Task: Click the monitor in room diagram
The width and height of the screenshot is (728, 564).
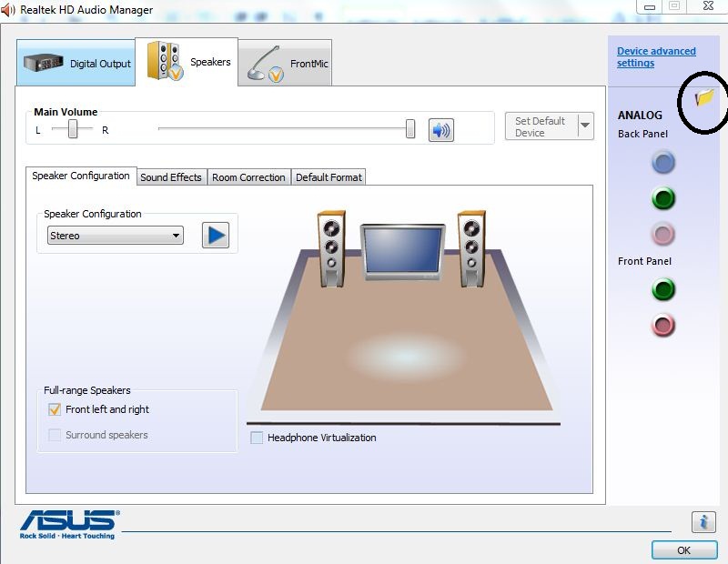Action: click(402, 252)
